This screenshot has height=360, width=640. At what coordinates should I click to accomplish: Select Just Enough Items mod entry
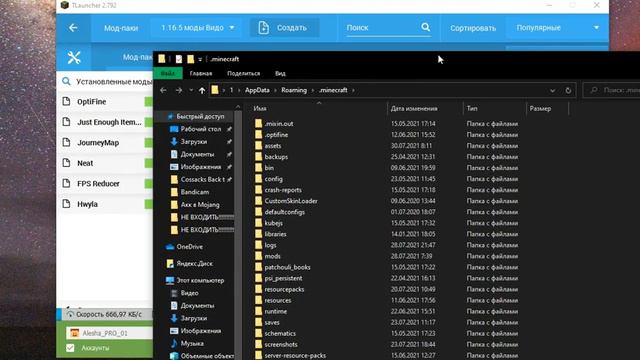click(x=104, y=122)
